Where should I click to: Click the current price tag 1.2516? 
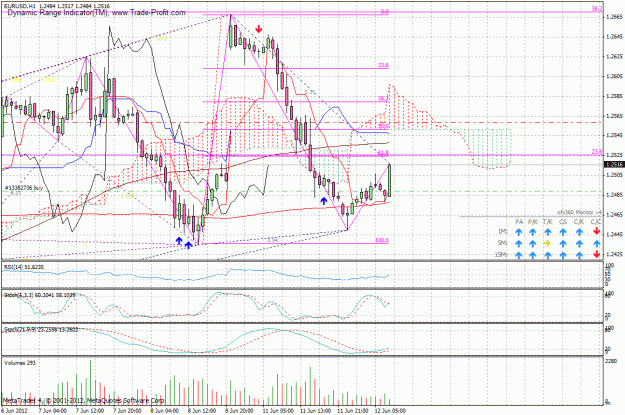click(x=614, y=165)
